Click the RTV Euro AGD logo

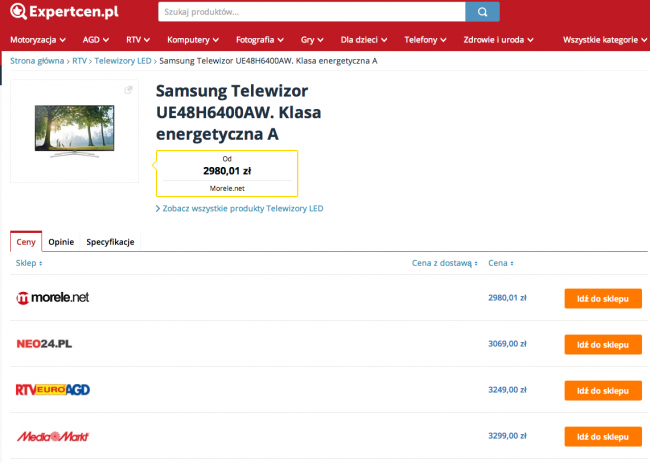click(x=53, y=390)
